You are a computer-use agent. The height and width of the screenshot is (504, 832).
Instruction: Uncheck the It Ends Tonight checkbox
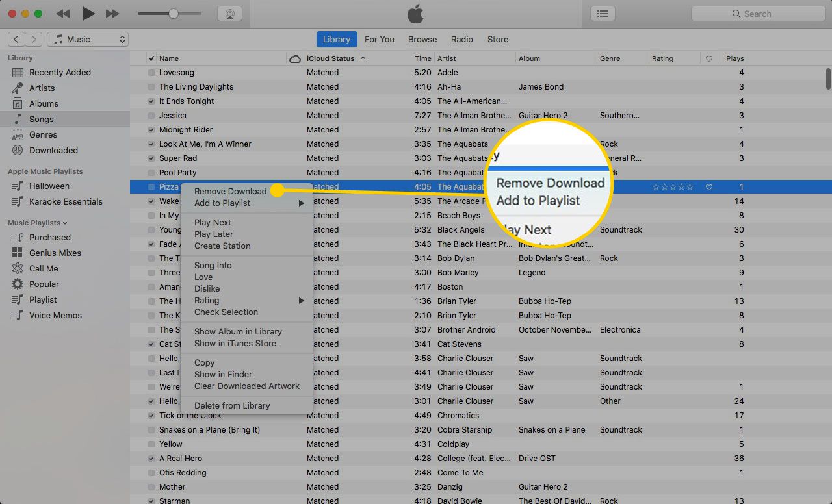tap(151, 101)
